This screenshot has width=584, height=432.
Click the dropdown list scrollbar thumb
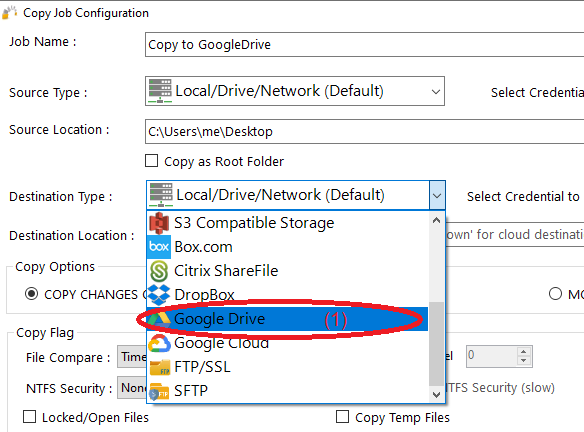coord(437,344)
